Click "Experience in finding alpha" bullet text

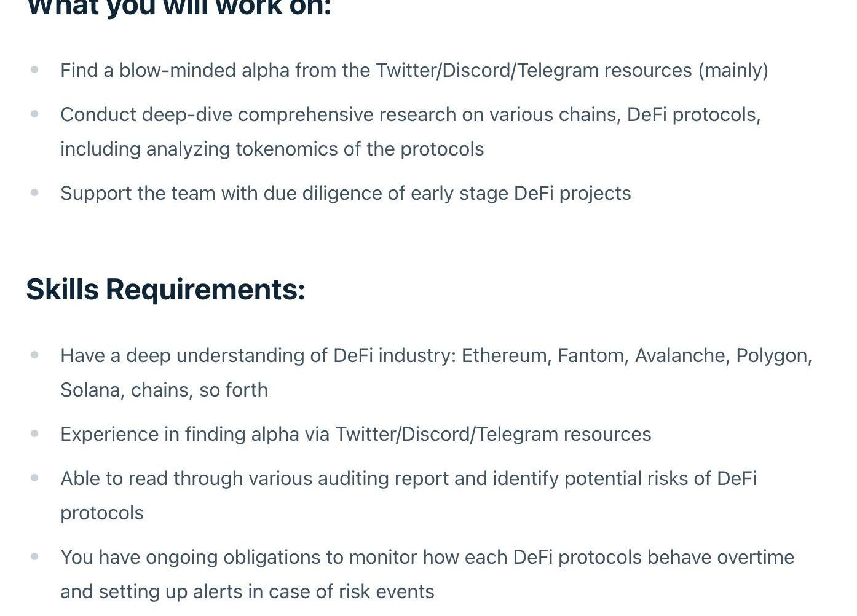(356, 434)
